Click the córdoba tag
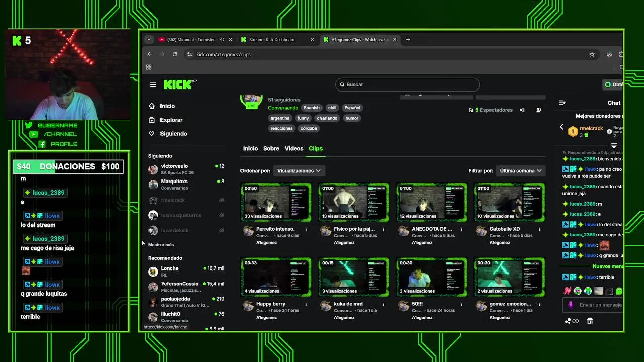Image resolution: width=644 pixels, height=362 pixels. [309, 128]
